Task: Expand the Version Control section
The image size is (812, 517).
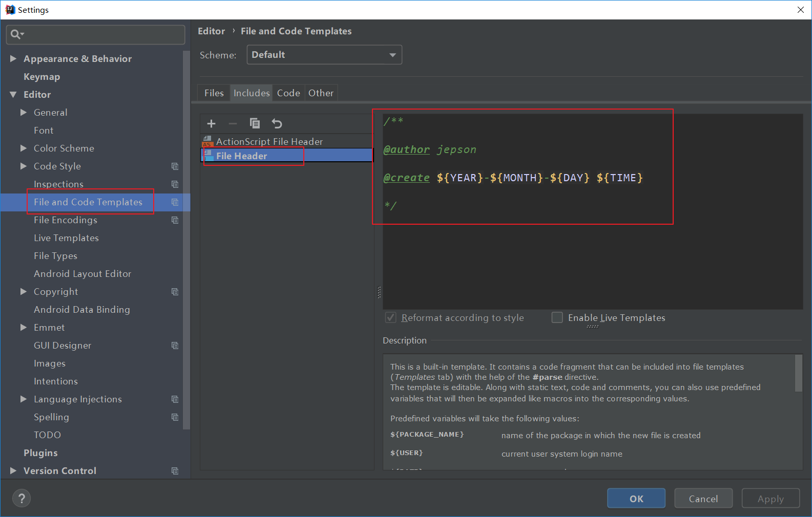Action: (x=13, y=471)
